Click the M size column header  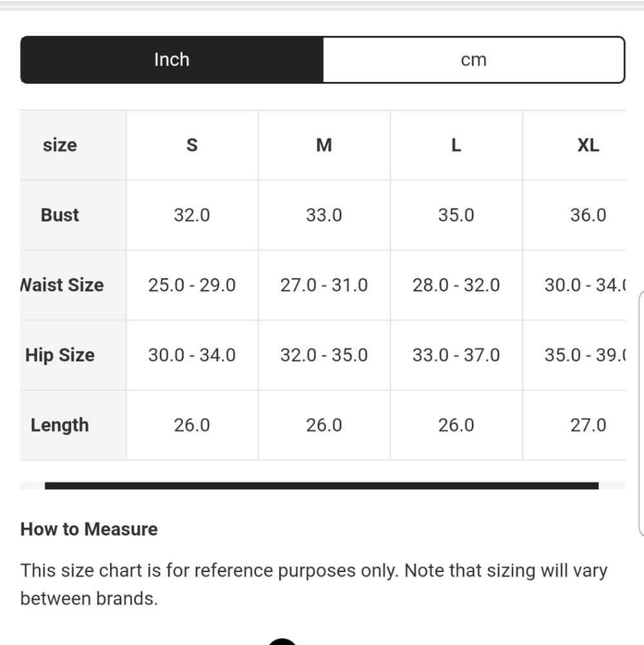[324, 145]
